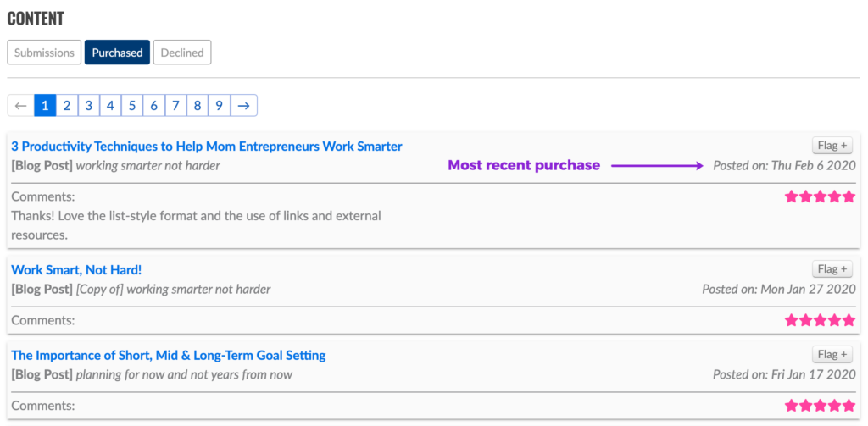Jump to page 5 of results
Viewport: 868px width, 426px height.
tap(132, 106)
